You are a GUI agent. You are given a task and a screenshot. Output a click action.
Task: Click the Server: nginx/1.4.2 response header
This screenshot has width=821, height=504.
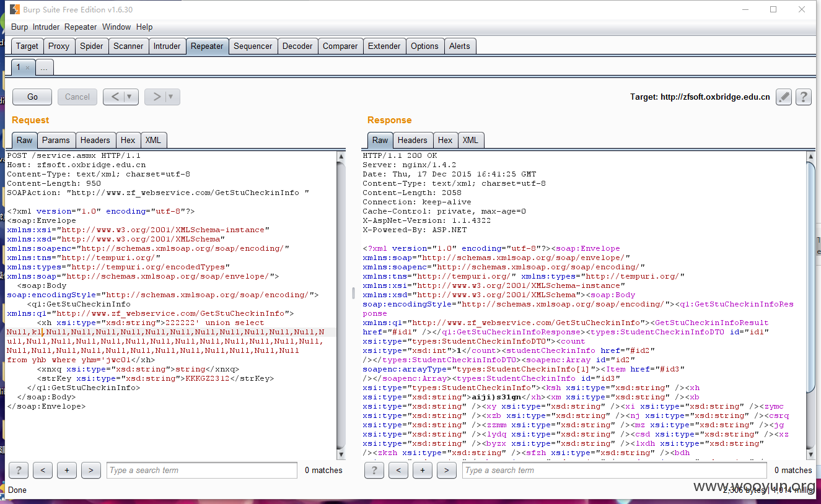(x=409, y=165)
